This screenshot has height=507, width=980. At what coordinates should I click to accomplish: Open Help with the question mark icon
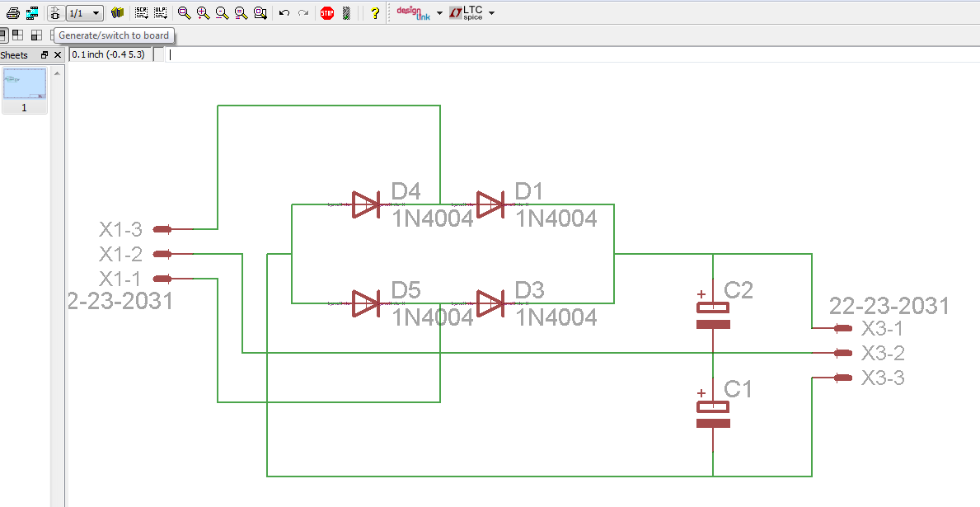click(375, 12)
